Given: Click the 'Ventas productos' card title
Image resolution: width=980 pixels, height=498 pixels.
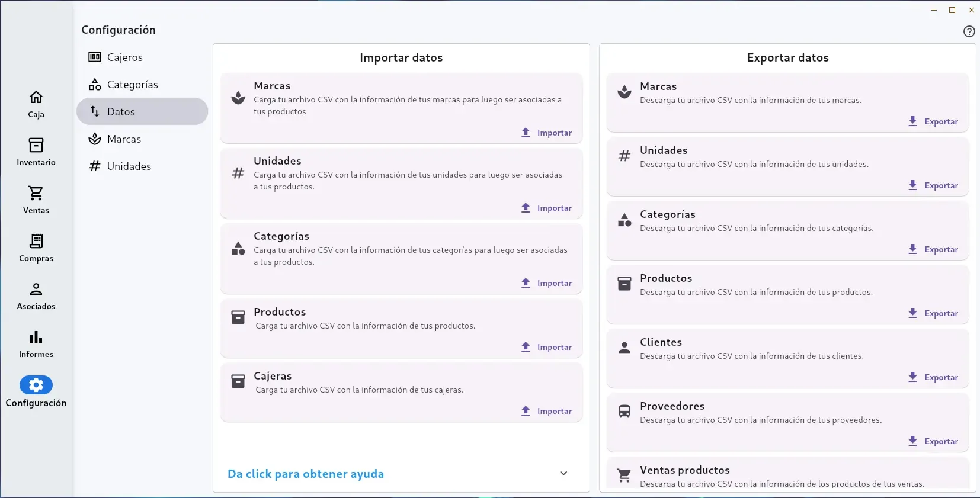Looking at the screenshot, I should (x=684, y=470).
